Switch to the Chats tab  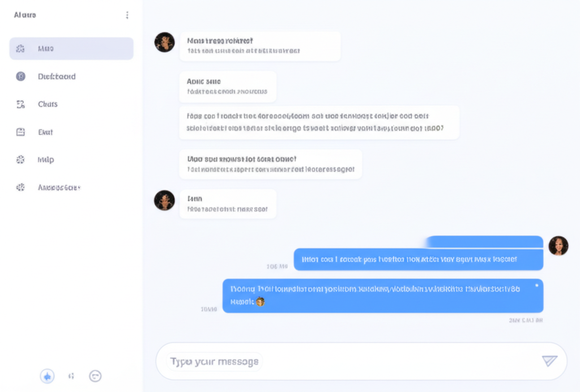[48, 104]
